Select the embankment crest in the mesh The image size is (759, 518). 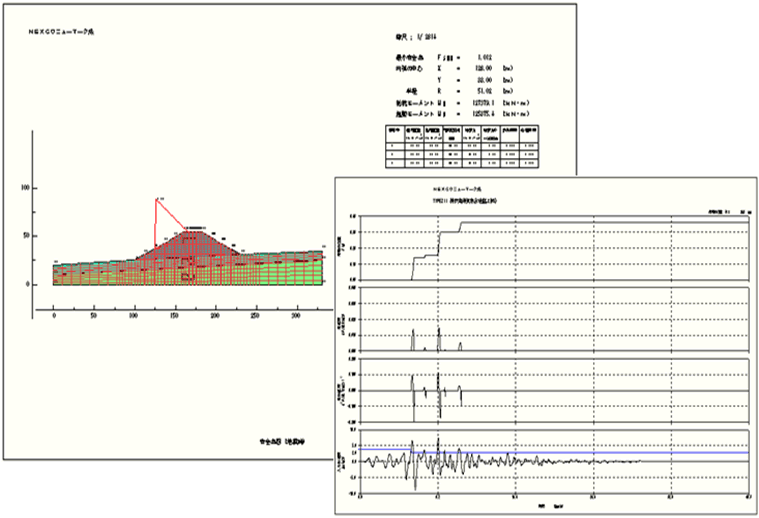point(186,232)
